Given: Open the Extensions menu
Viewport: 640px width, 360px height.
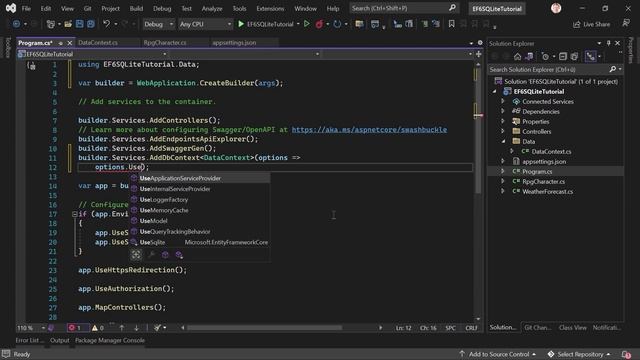Looking at the screenshot, I should pyautogui.click(x=270, y=8).
